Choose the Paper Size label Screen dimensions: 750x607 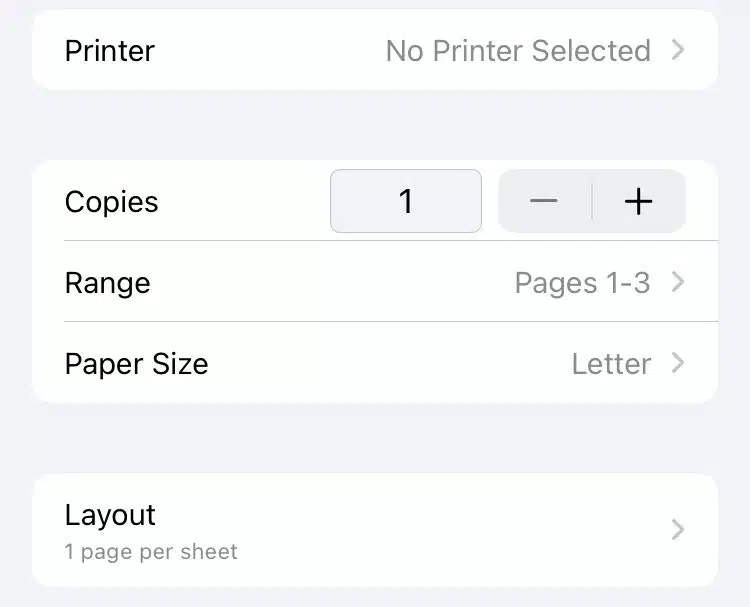point(136,363)
